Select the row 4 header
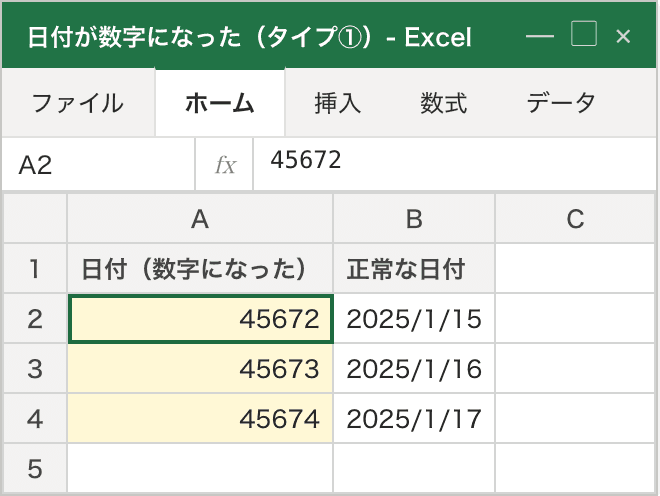 35,418
